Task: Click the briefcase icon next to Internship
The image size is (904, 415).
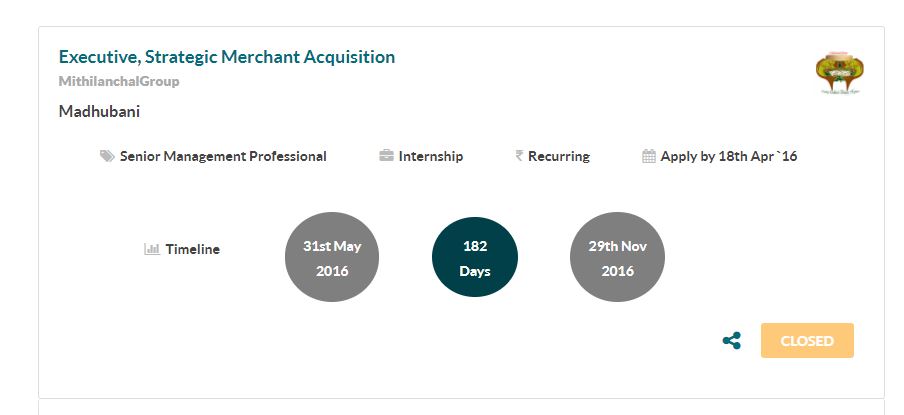Action: [x=386, y=156]
